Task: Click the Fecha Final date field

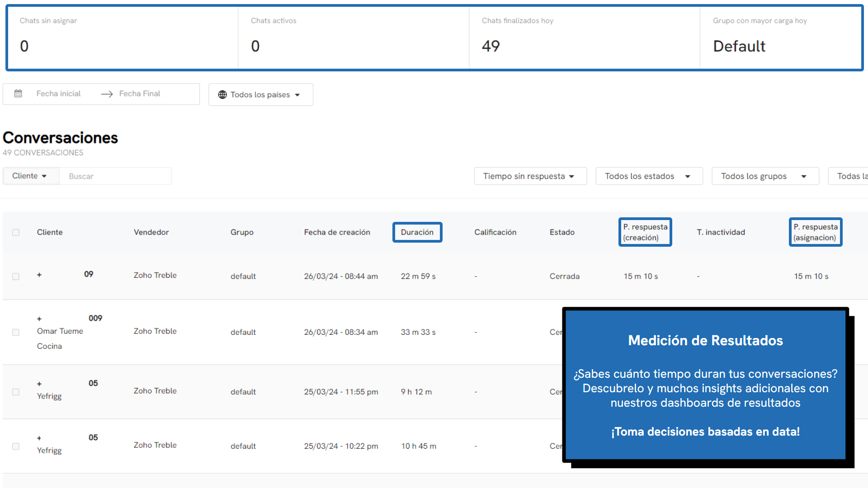Action: click(x=140, y=94)
